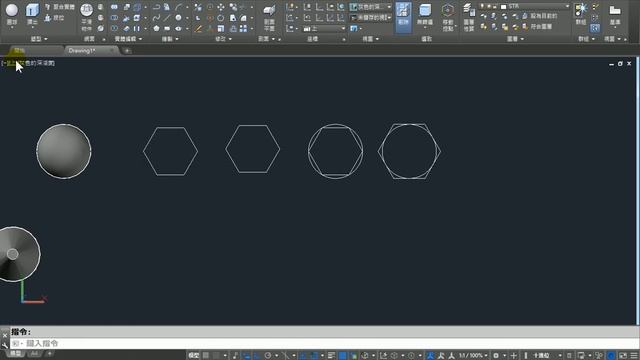Select the Polyline tool in Draw panel

(x=156, y=7)
